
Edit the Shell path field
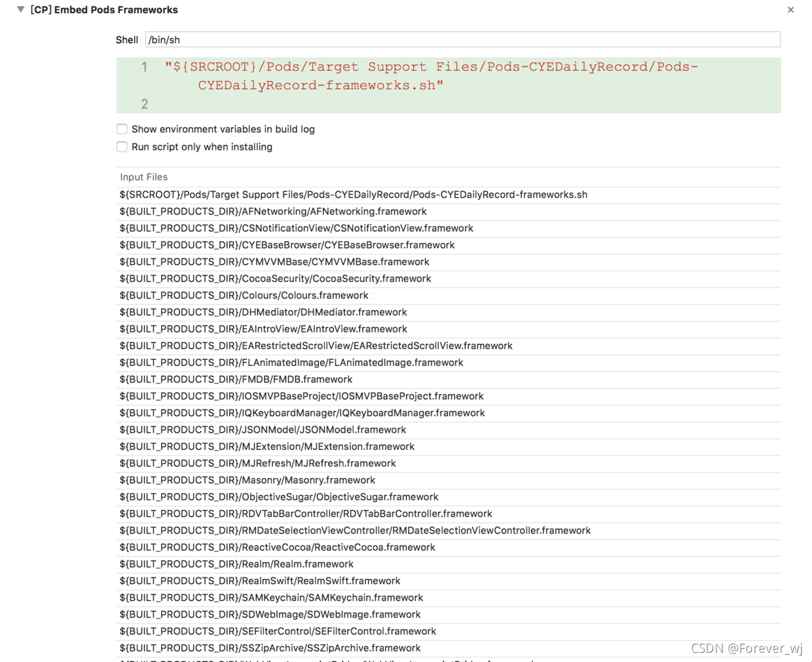coord(462,40)
